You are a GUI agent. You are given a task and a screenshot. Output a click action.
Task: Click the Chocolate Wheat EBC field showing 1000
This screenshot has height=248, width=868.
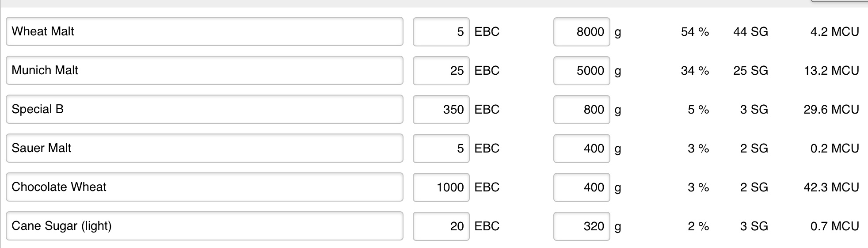pos(441,187)
